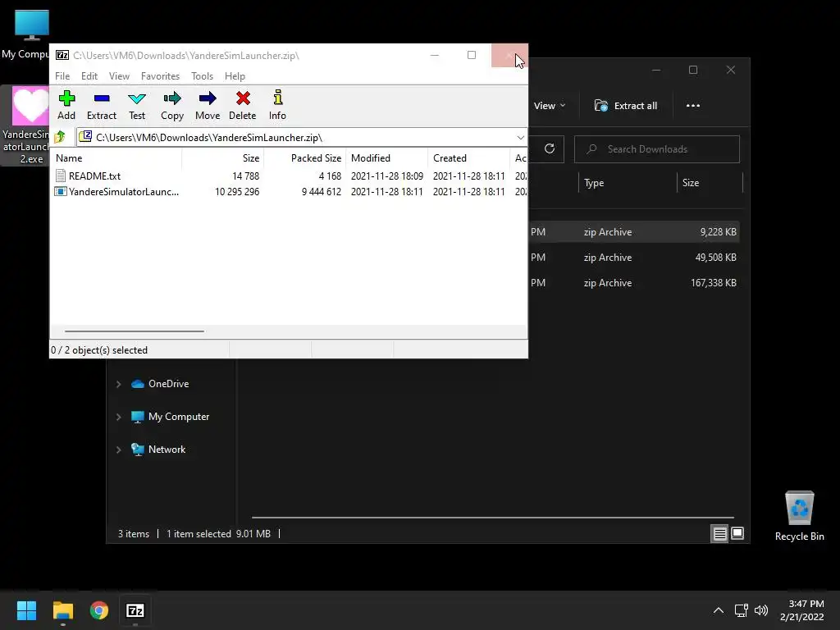Select the 167,338 KB zip Archive row

634,283
